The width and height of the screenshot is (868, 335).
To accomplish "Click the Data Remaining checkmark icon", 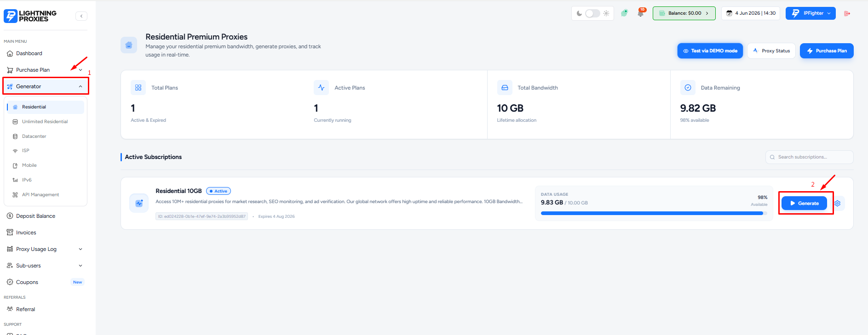I will [688, 88].
